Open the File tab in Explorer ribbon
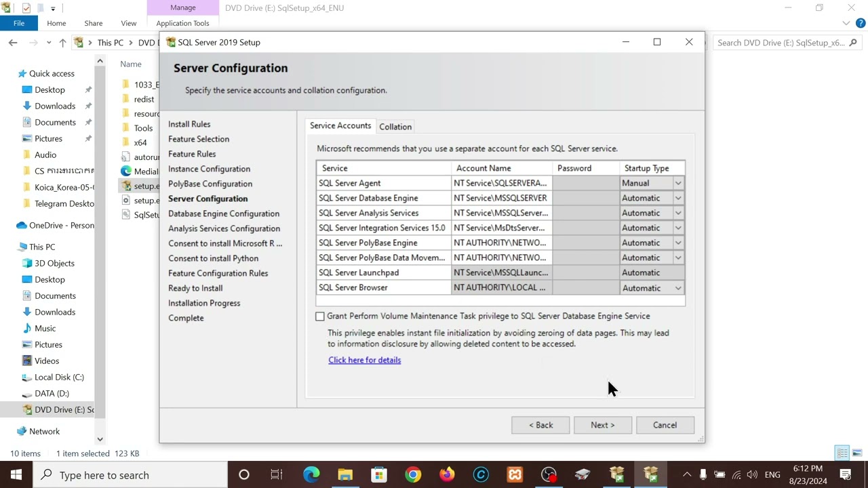 tap(19, 23)
